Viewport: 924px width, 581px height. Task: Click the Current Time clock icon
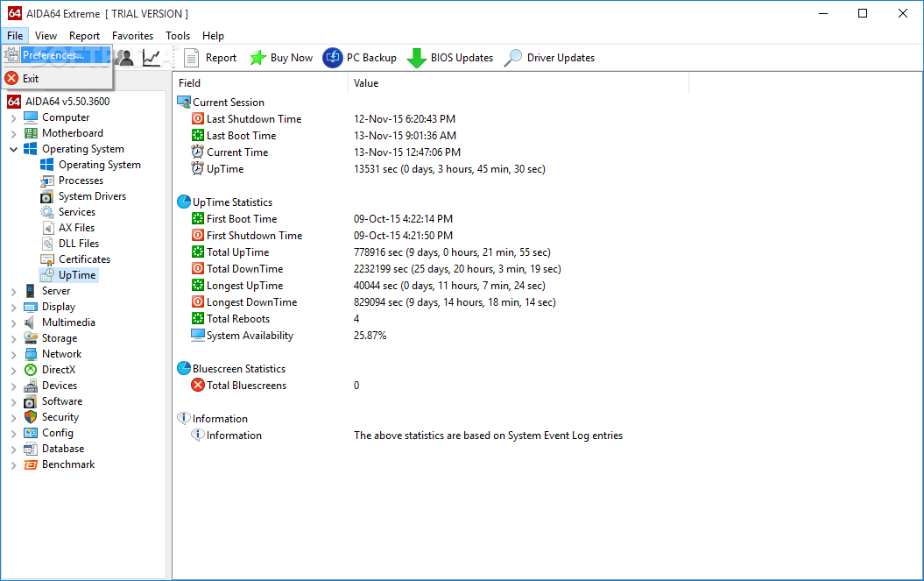coord(198,152)
